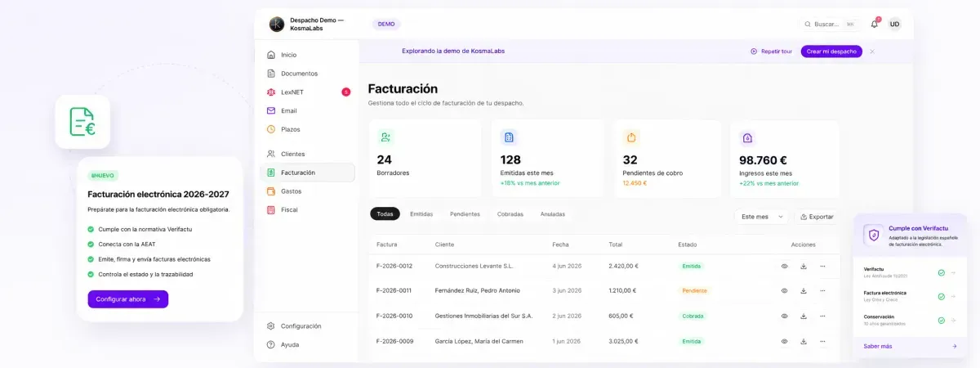Click client Gestiones Inmobiliarias del Sur S.A.
980x368 pixels.
(x=484, y=316)
